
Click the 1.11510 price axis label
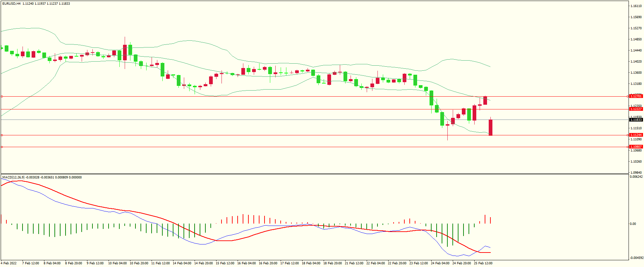(x=636, y=128)
